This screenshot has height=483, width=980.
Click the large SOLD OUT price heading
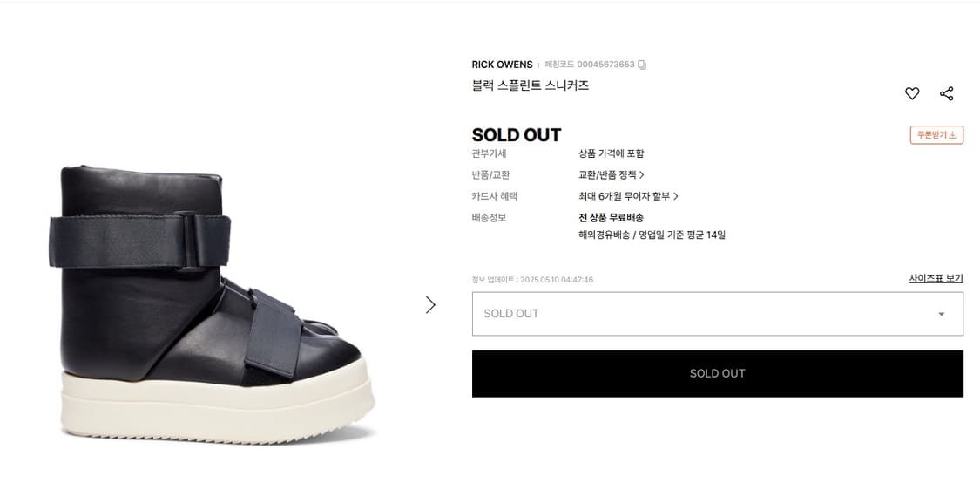tap(517, 135)
